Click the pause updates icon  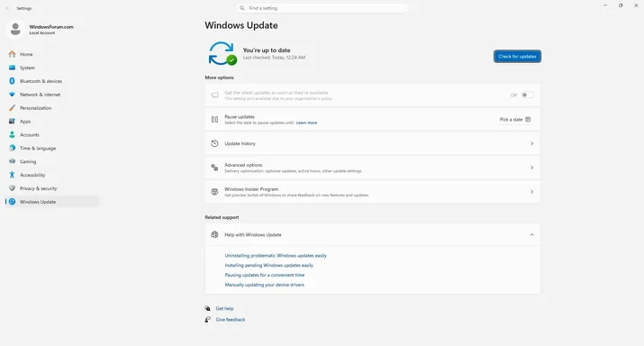pos(214,119)
